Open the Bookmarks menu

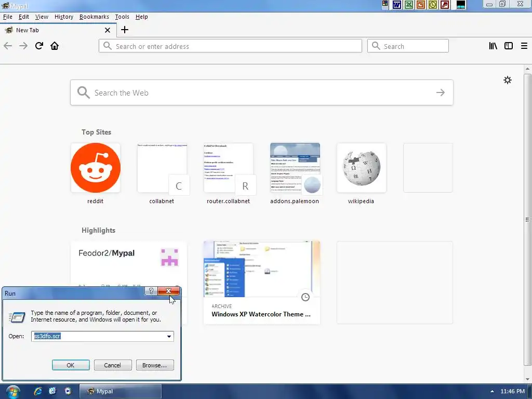95,17
